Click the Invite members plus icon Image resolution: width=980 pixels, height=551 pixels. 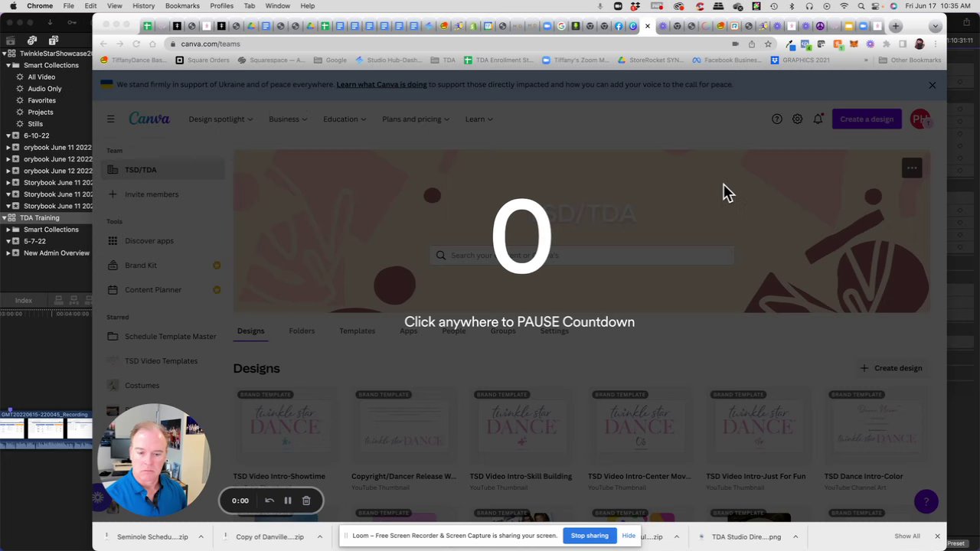[113, 194]
